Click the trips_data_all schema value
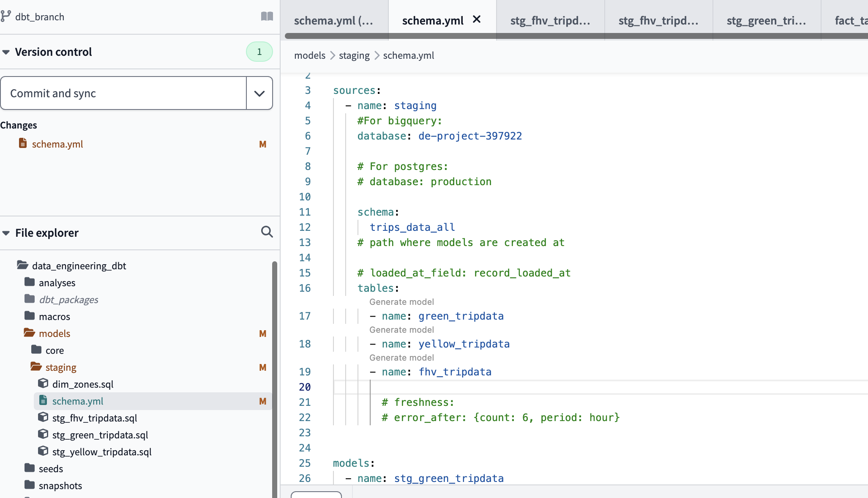This screenshot has width=868, height=498. point(412,227)
